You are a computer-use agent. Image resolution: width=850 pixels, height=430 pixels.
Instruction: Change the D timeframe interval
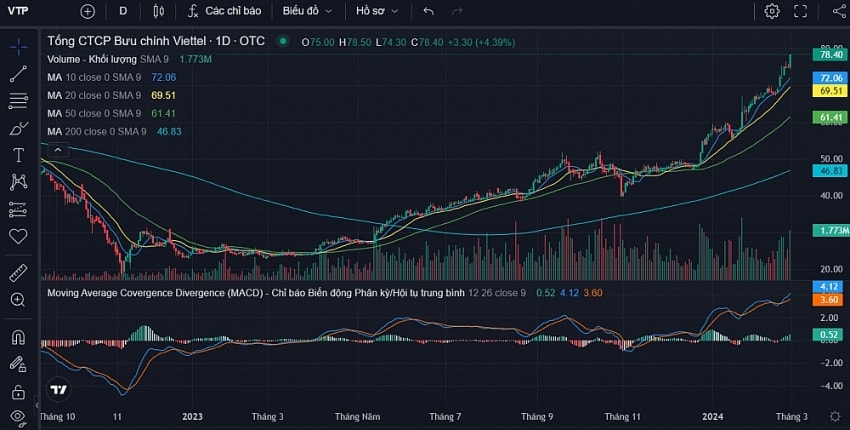(x=123, y=11)
